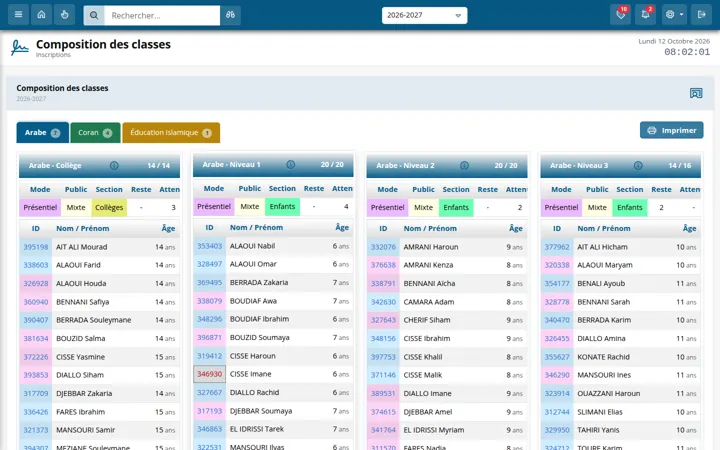
Task: Open the hamburger menu
Action: pyautogui.click(x=18, y=15)
